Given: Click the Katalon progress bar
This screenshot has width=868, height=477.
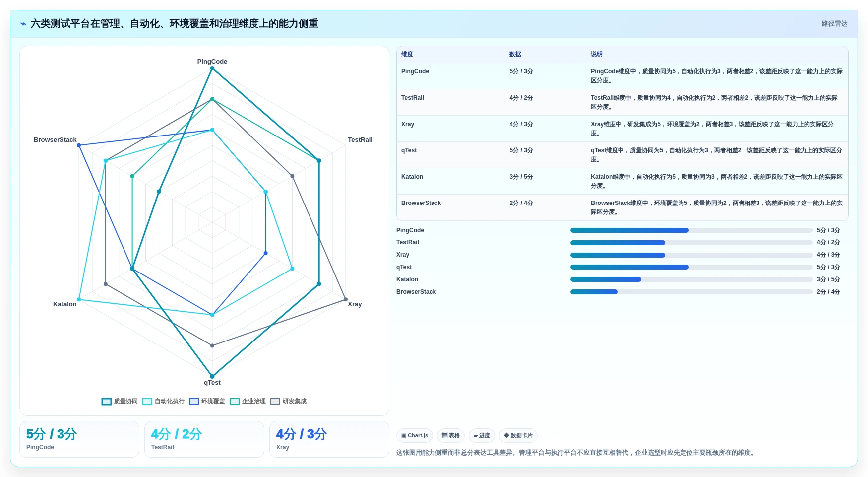Looking at the screenshot, I should click(691, 279).
